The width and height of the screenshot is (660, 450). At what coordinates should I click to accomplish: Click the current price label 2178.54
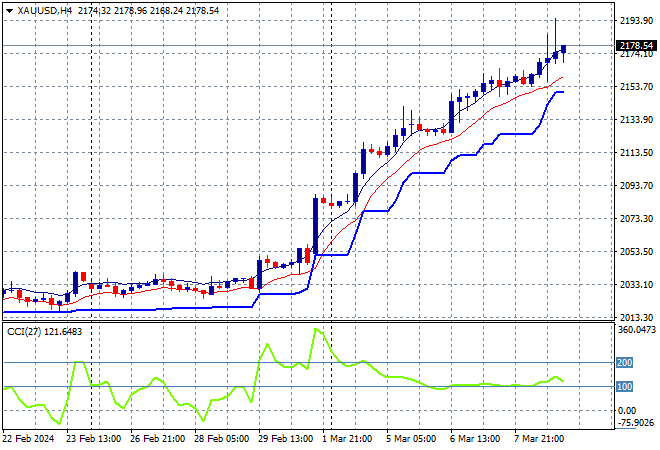click(637, 46)
